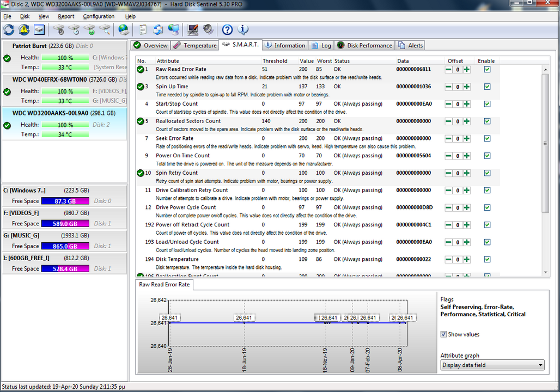Click the disk with green checkmark icon
Image resolution: width=560 pixels, height=392 pixels.
(x=89, y=29)
